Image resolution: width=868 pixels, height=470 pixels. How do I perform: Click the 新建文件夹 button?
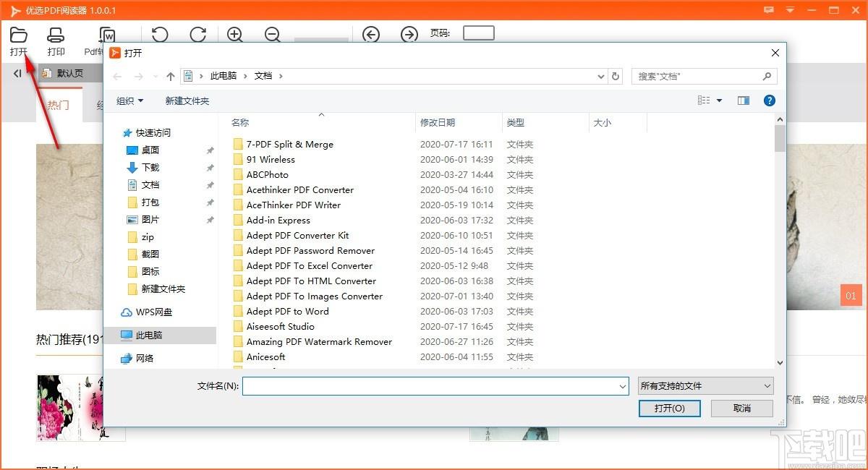click(x=187, y=101)
